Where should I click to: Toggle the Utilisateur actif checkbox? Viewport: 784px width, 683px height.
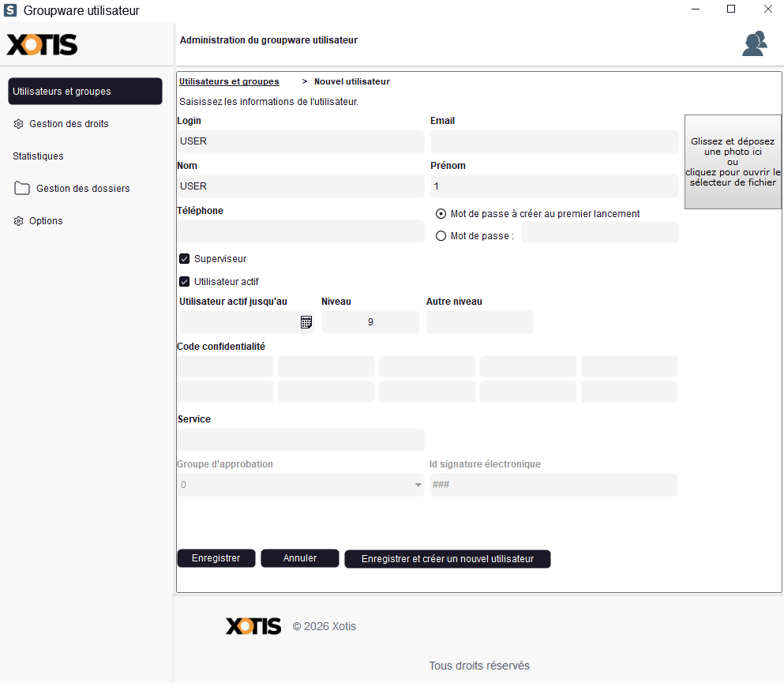(185, 282)
